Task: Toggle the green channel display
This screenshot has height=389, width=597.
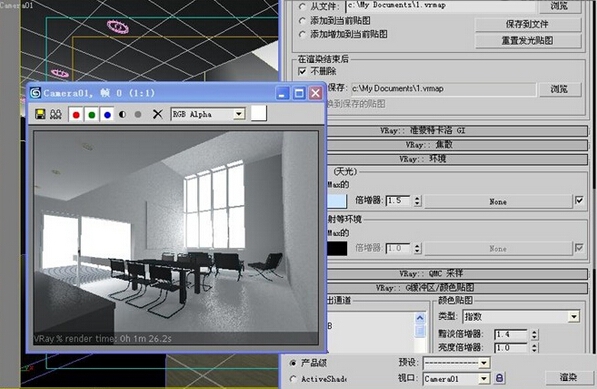Action: (91, 114)
